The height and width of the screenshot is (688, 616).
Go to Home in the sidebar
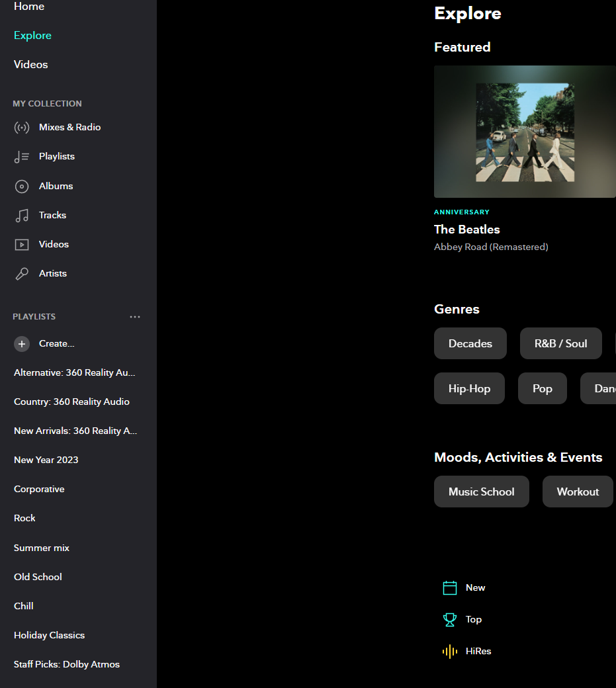[x=29, y=6]
